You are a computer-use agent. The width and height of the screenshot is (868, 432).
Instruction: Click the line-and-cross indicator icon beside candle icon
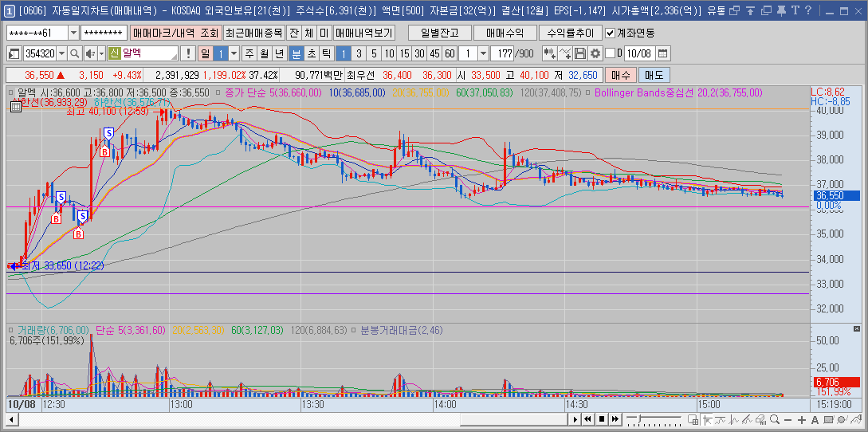565,53
